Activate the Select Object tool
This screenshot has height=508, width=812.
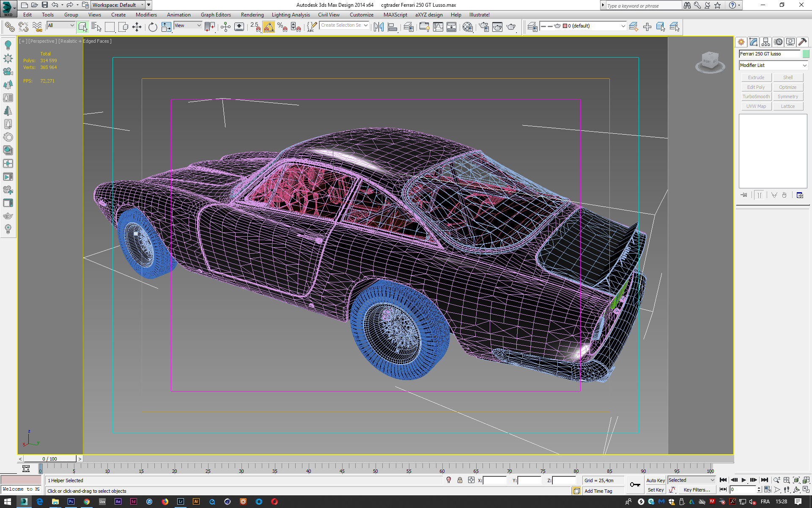[83, 27]
